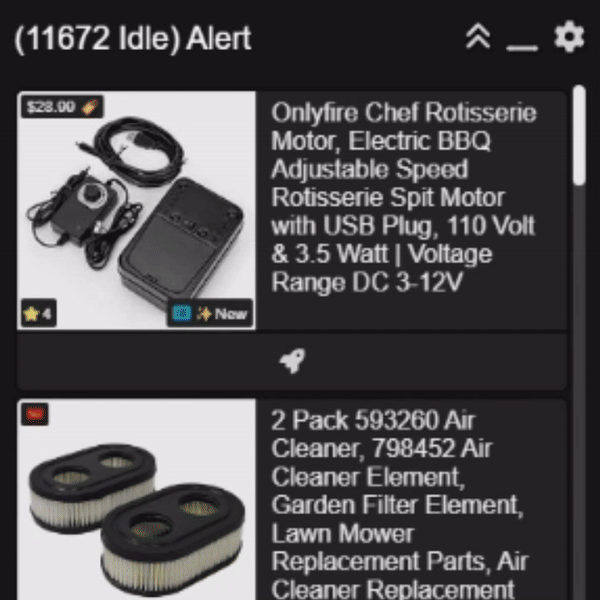Click the sparkle New badge
600x600 pixels.
pyautogui.click(x=222, y=313)
